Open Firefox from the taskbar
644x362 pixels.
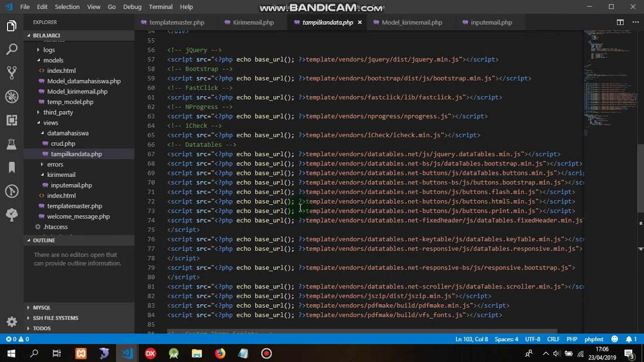click(220, 353)
